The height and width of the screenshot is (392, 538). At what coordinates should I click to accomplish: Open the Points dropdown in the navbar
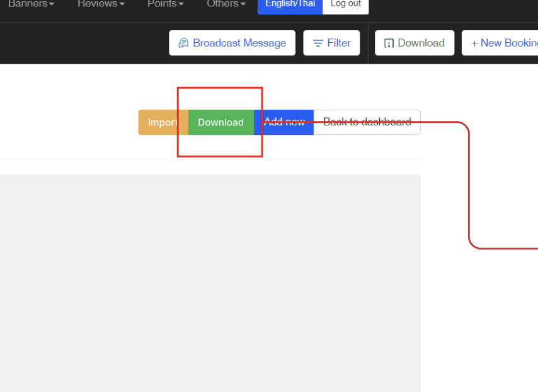click(x=165, y=4)
